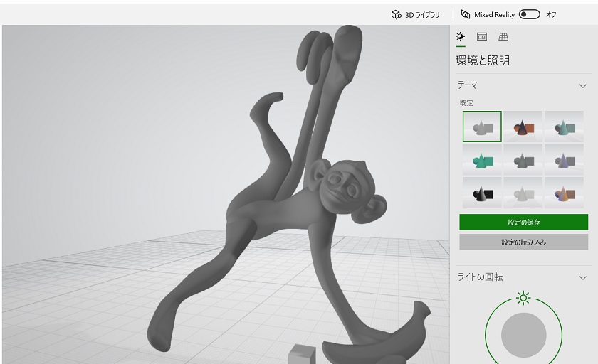Open the stats and shading tab
Screen dimensions: 598x364
coord(482,37)
